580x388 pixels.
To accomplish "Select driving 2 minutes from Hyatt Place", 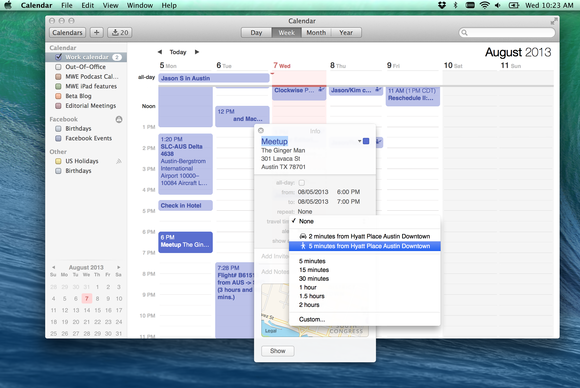I will tap(364, 236).
